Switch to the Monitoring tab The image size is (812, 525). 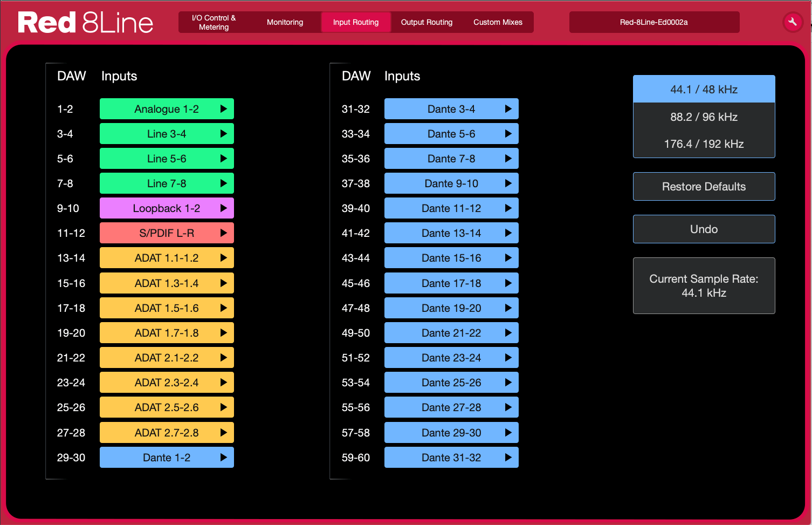(285, 22)
